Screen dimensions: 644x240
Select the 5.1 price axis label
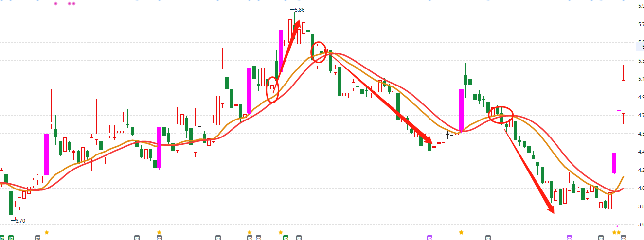[641, 79]
